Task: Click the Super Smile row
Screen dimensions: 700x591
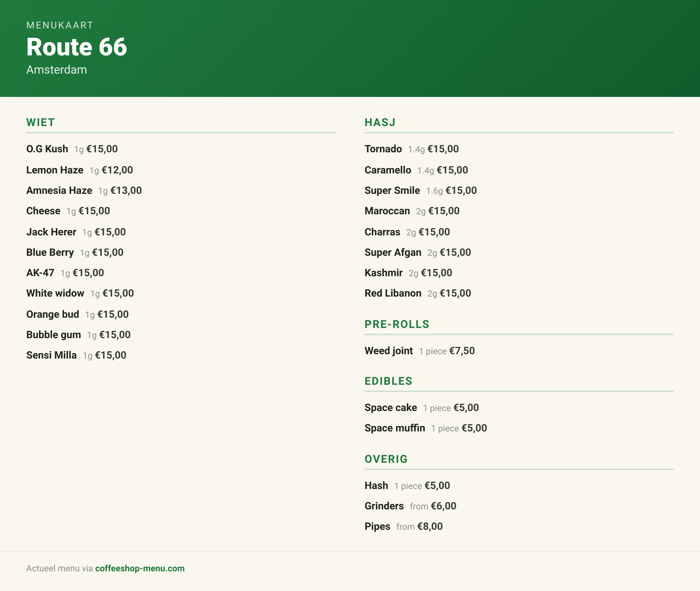Action: 421,191
